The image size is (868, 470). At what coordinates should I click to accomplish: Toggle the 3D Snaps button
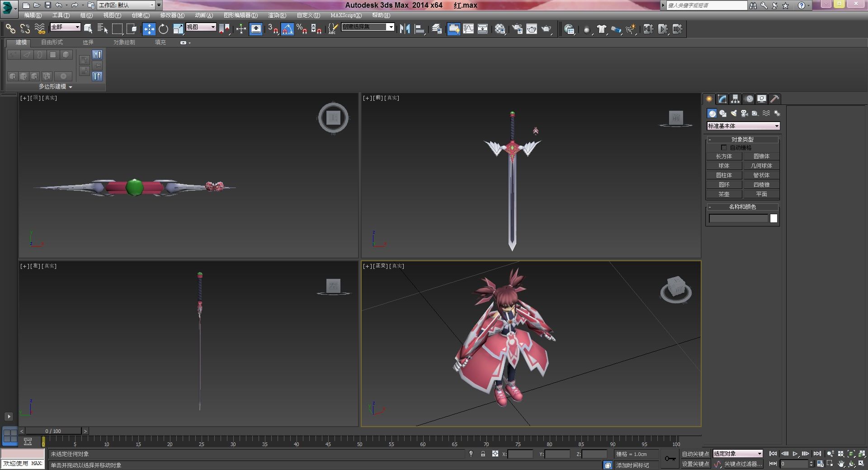[x=273, y=29]
